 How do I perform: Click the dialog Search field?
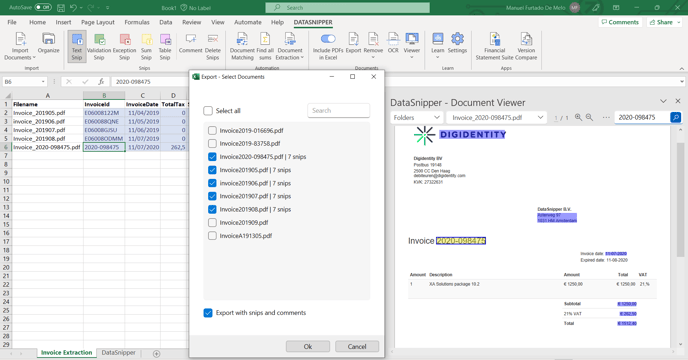pos(338,111)
